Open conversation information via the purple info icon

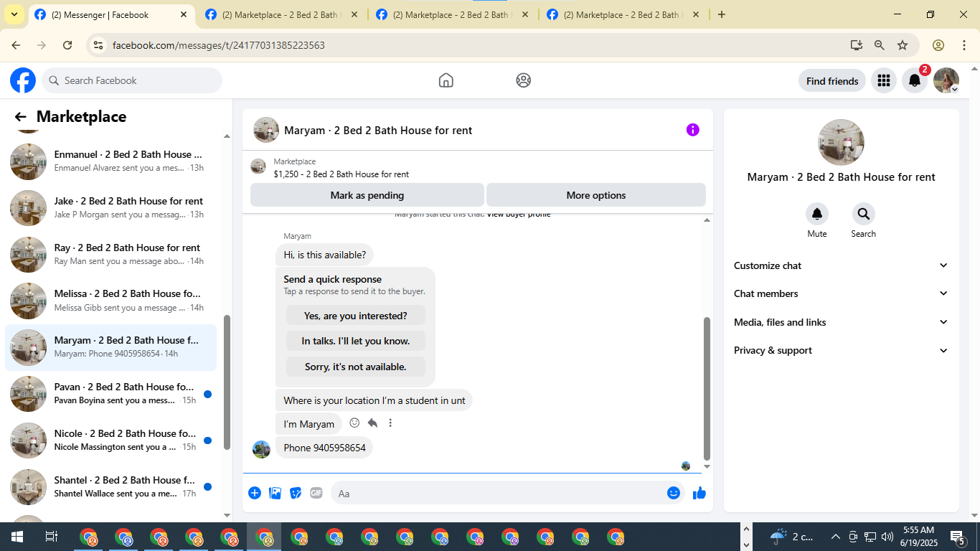pos(693,130)
